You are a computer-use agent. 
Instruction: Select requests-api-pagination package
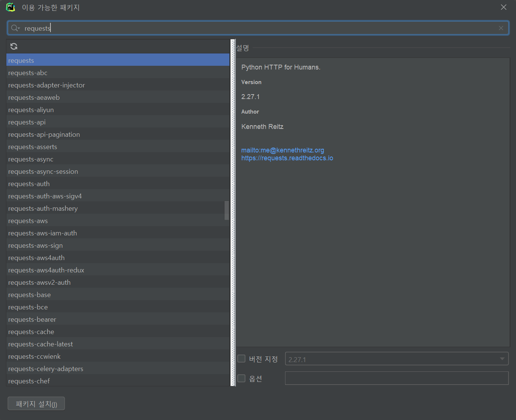coord(118,135)
